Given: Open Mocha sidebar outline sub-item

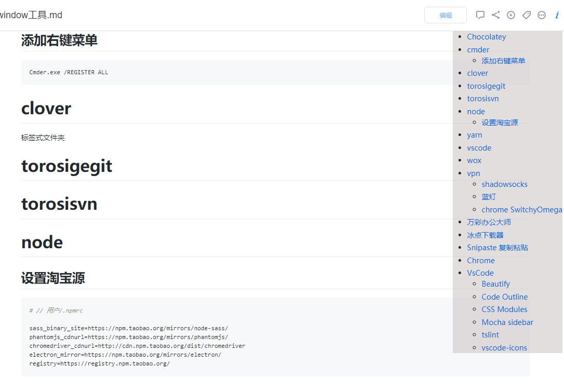Looking at the screenshot, I should pos(507,322).
